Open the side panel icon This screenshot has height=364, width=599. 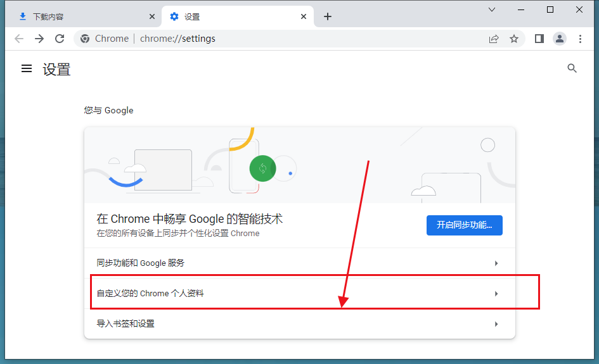[x=539, y=39]
